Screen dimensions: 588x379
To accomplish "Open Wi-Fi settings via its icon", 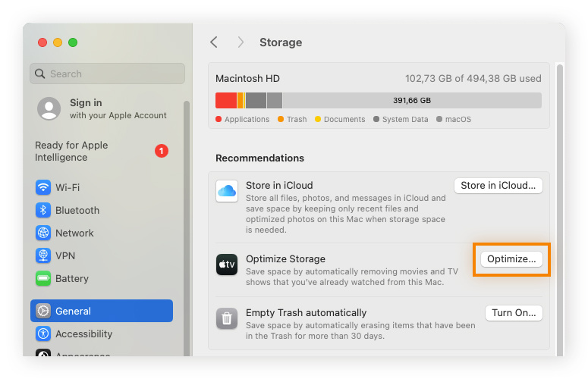I will click(x=43, y=187).
